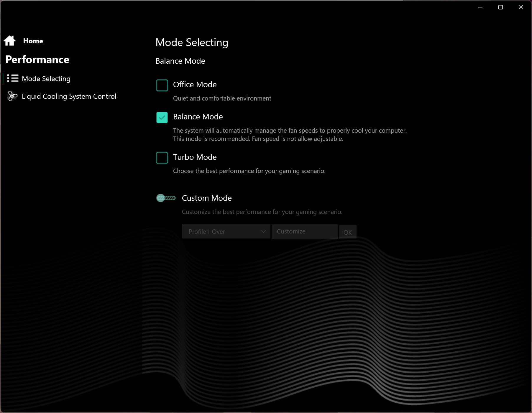
Task: Click the Liquid Cooling fan icon
Action: click(x=12, y=96)
